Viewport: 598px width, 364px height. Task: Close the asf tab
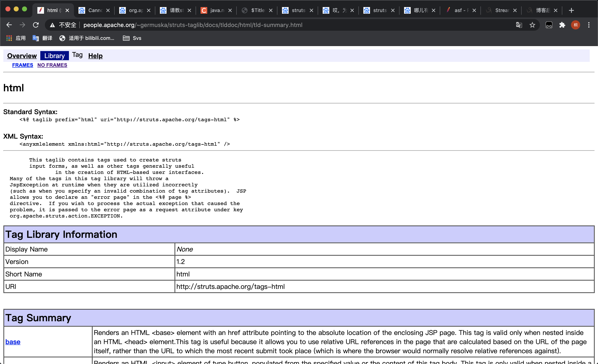(474, 10)
